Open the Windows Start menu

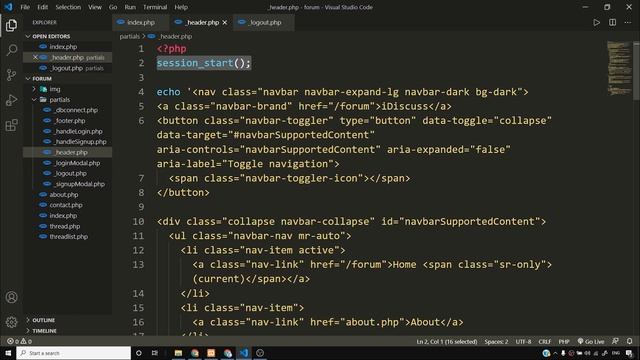click(x=8, y=353)
